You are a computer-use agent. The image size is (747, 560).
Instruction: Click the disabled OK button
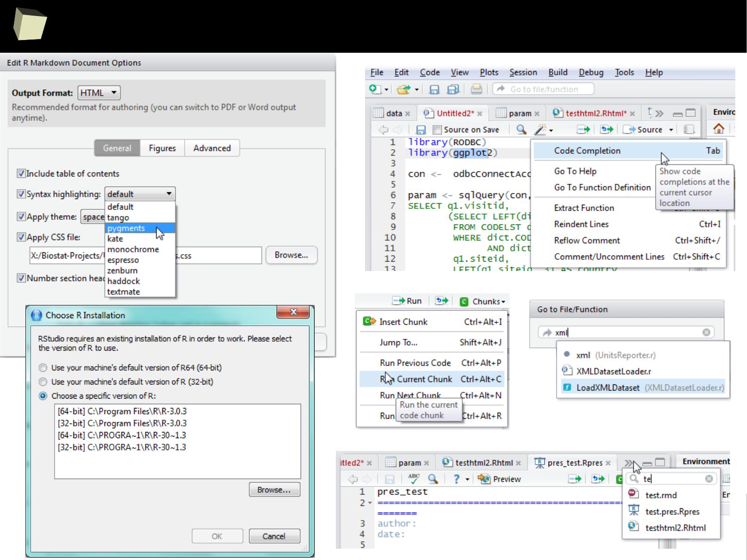tap(217, 536)
